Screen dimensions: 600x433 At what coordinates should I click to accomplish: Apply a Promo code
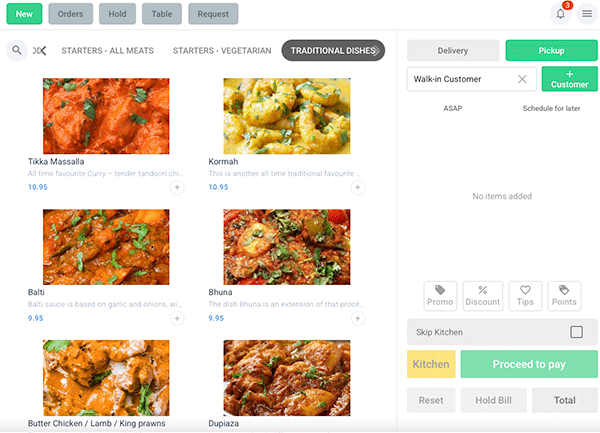(440, 295)
